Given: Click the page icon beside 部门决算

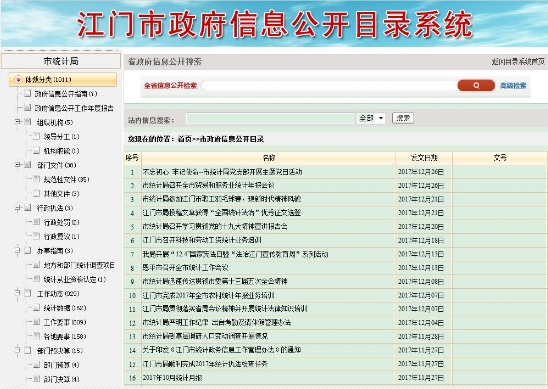Looking at the screenshot, I should [x=36, y=379].
